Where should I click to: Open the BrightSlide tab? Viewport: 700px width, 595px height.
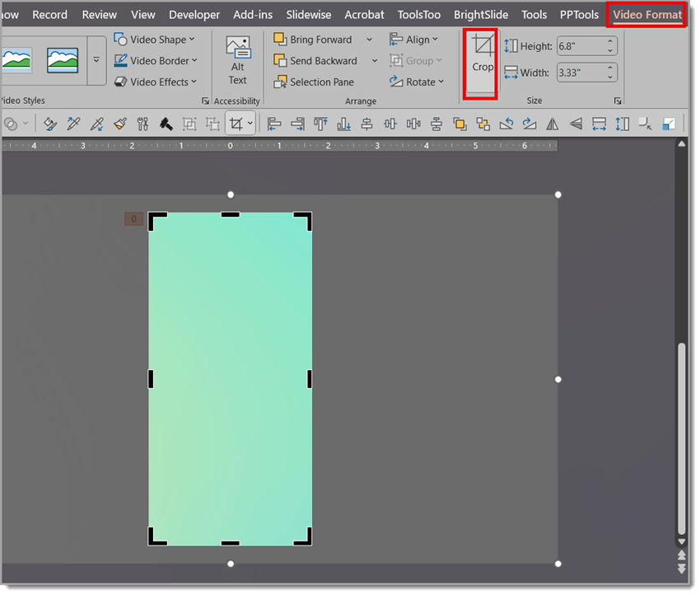481,15
